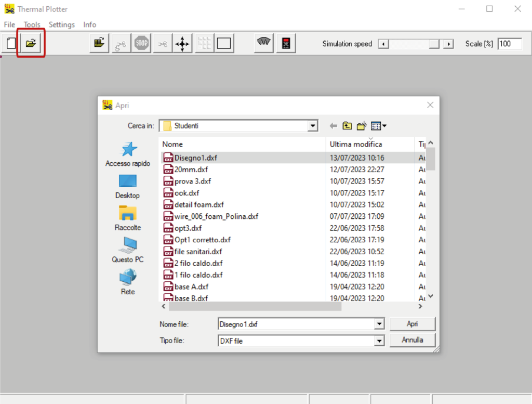532x404 pixels.
Task: Click the STOP toolbar button
Action: [141, 43]
